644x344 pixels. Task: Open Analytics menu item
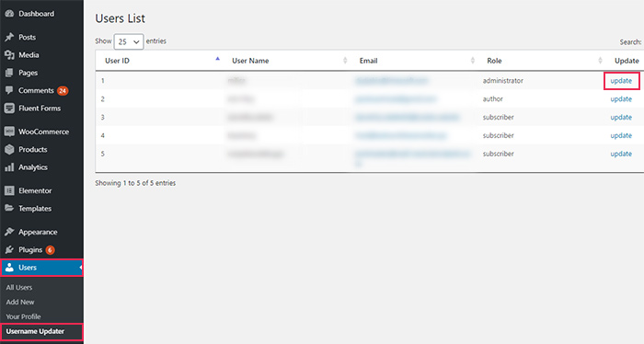(x=33, y=167)
